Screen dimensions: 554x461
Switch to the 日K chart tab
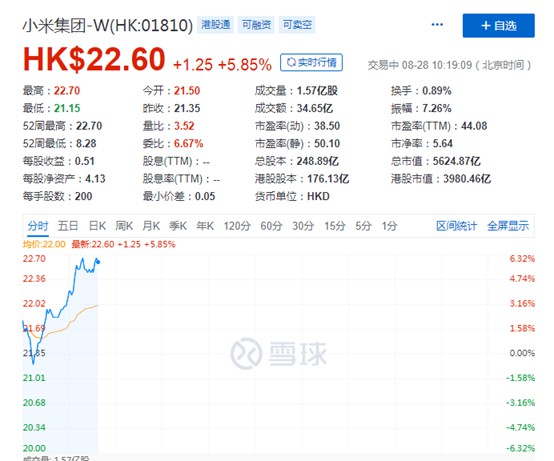point(97,226)
